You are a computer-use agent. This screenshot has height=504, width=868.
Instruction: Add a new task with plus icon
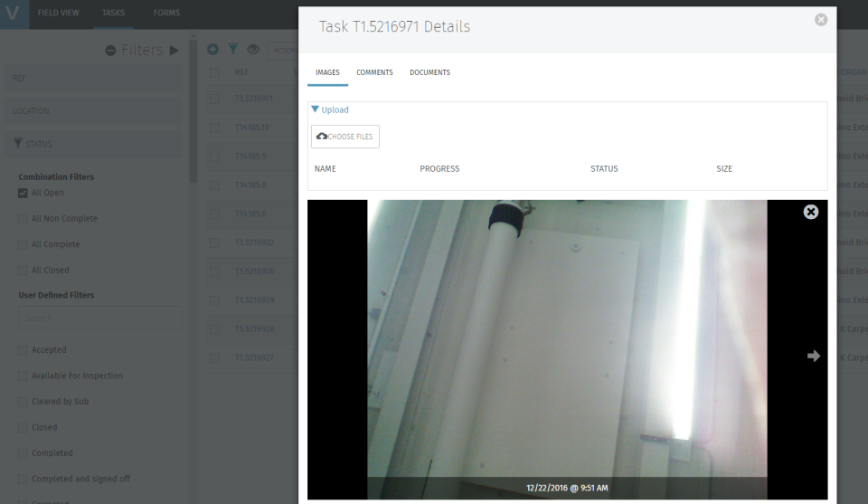212,49
